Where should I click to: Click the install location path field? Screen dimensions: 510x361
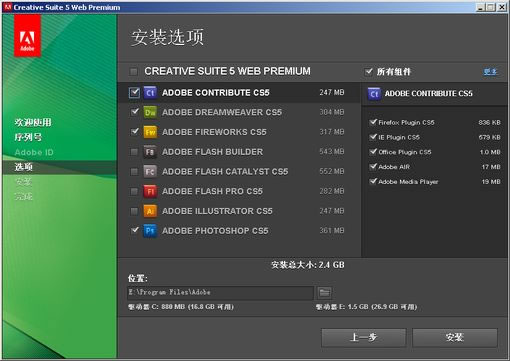coord(220,293)
